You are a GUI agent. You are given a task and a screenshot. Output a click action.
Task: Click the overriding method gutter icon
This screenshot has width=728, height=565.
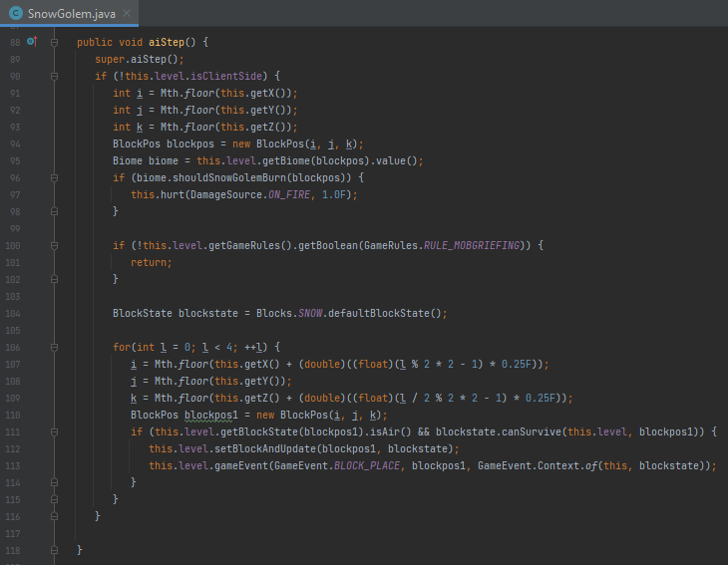31,42
